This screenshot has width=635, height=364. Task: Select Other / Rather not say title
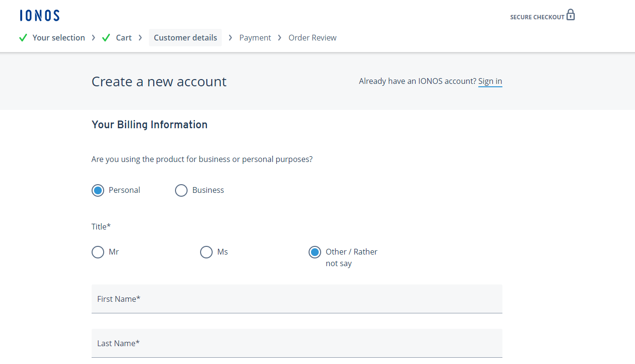315,252
